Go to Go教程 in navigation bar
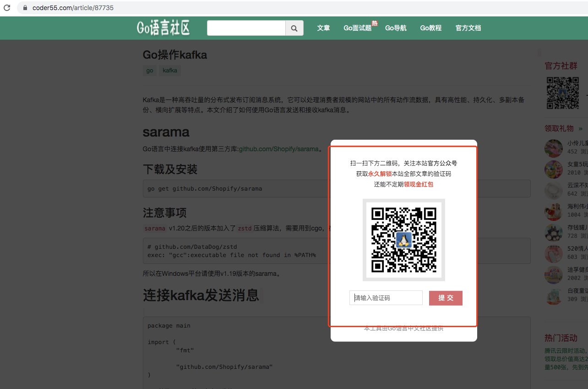Image resolution: width=588 pixels, height=389 pixels. 430,28
